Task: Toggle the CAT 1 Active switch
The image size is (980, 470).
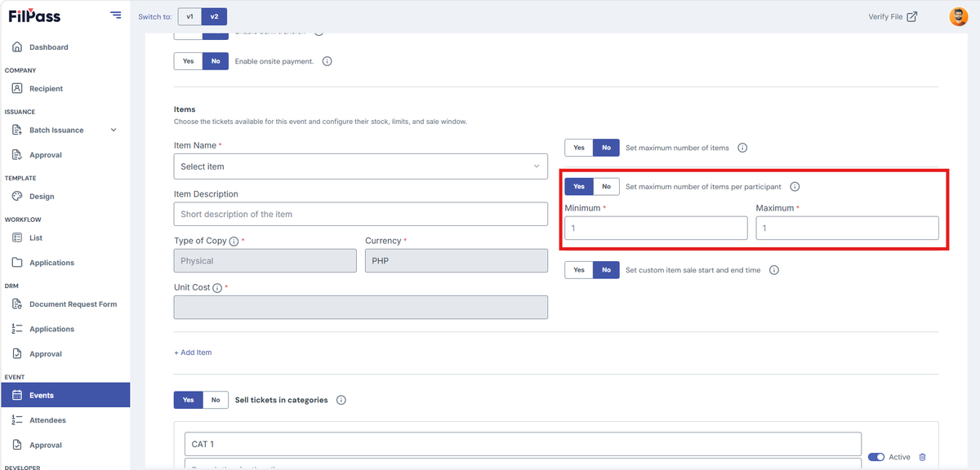Action: (876, 457)
